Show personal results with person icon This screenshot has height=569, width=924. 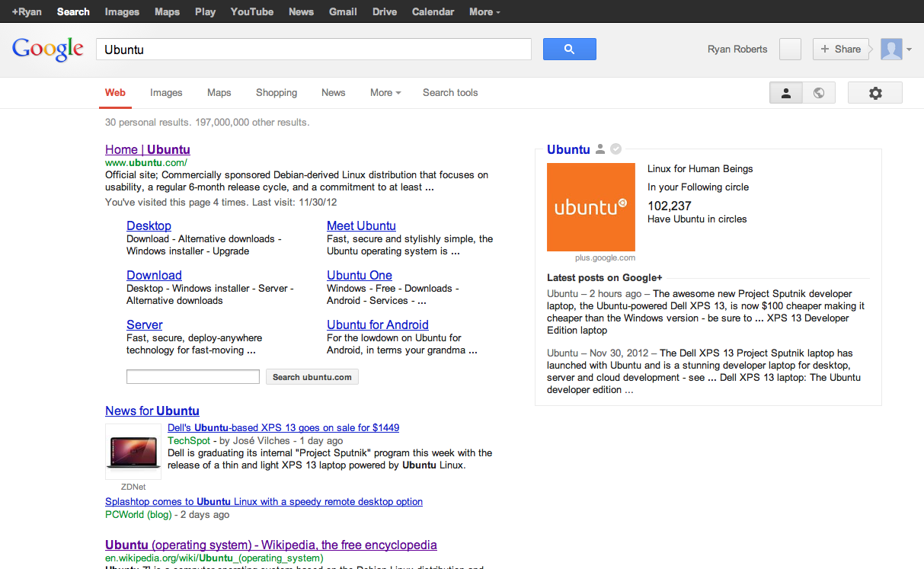(x=786, y=93)
